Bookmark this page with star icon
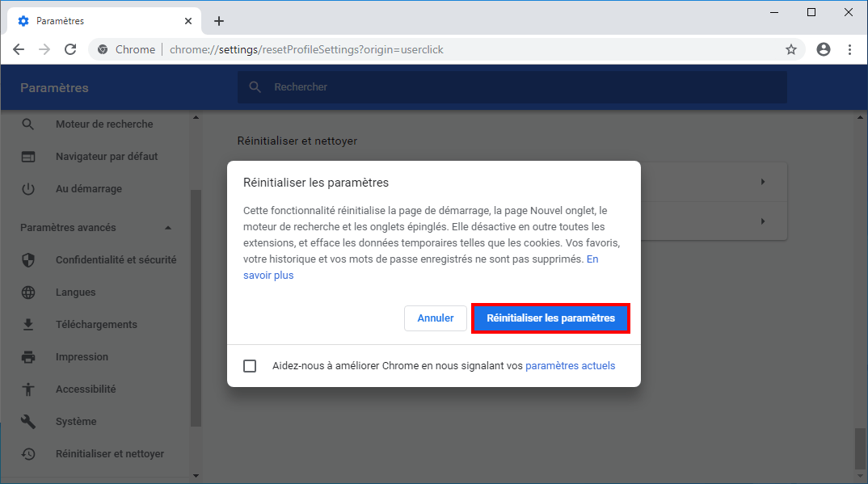Viewport: 868px width, 484px height. [x=791, y=49]
